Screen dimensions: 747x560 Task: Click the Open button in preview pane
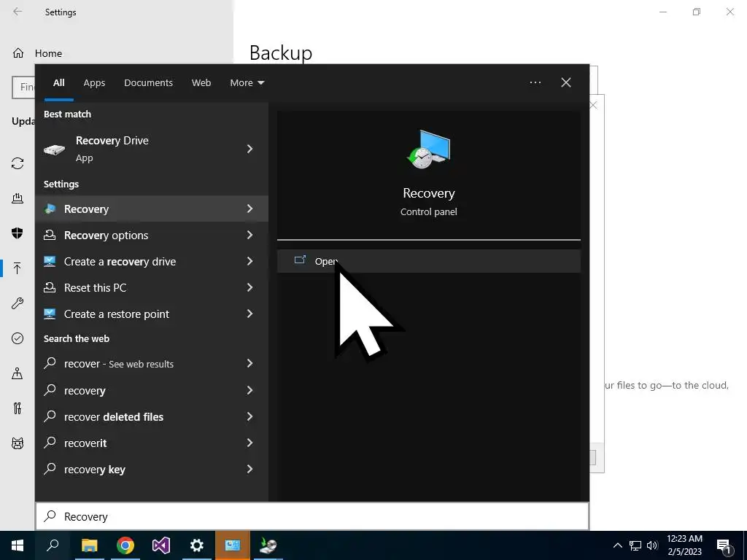click(x=428, y=261)
